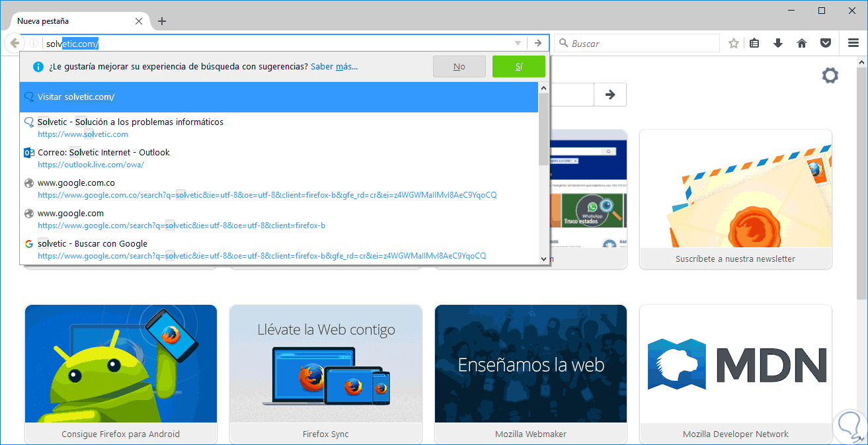Click the Google G icon beside Buscar con Google
This screenshot has width=868, height=445.
28,244
